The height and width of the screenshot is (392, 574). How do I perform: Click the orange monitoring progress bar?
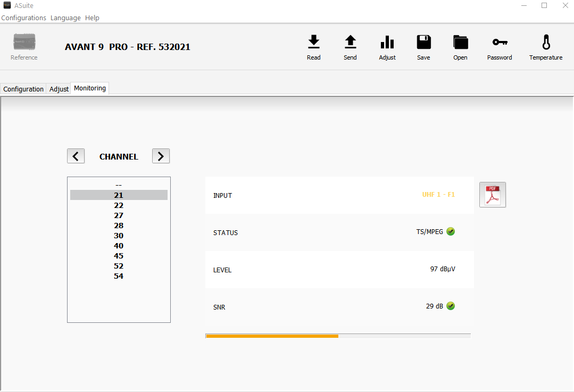[338, 336]
